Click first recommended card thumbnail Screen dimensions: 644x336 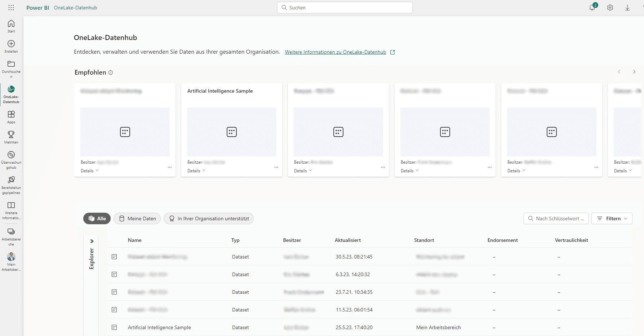click(125, 132)
